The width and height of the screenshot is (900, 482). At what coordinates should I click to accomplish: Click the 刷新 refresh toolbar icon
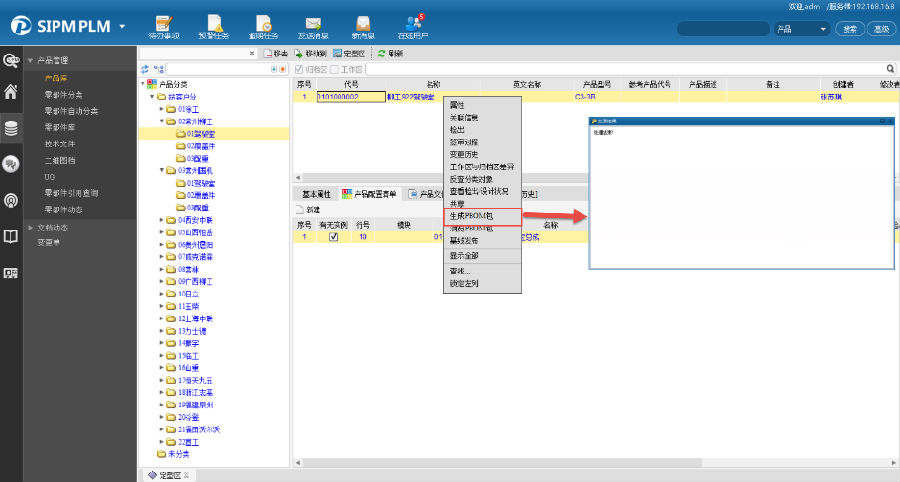[383, 53]
